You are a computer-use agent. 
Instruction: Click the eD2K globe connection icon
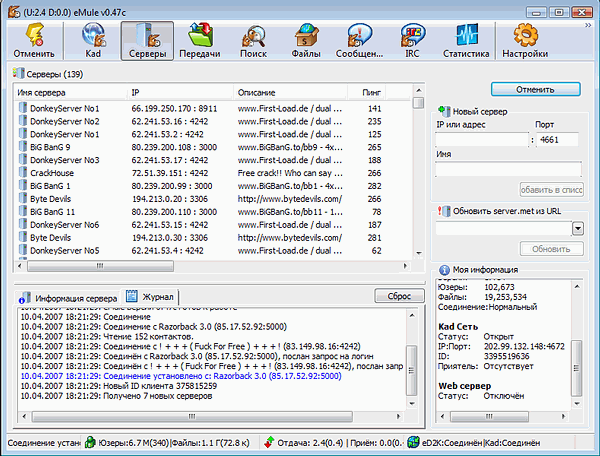(x=413, y=442)
